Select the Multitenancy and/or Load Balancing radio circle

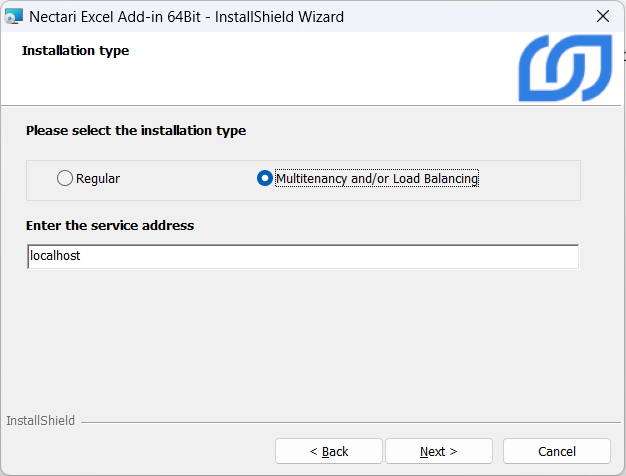click(265, 179)
